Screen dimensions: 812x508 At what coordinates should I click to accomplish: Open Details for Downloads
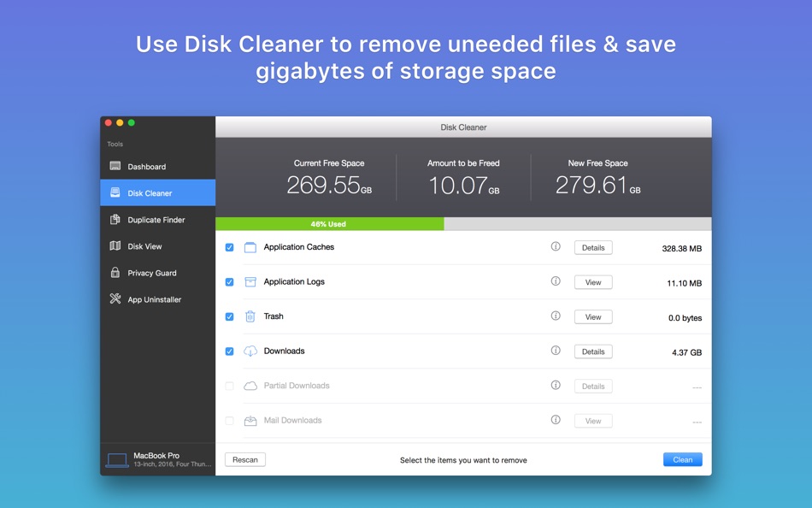(x=593, y=351)
